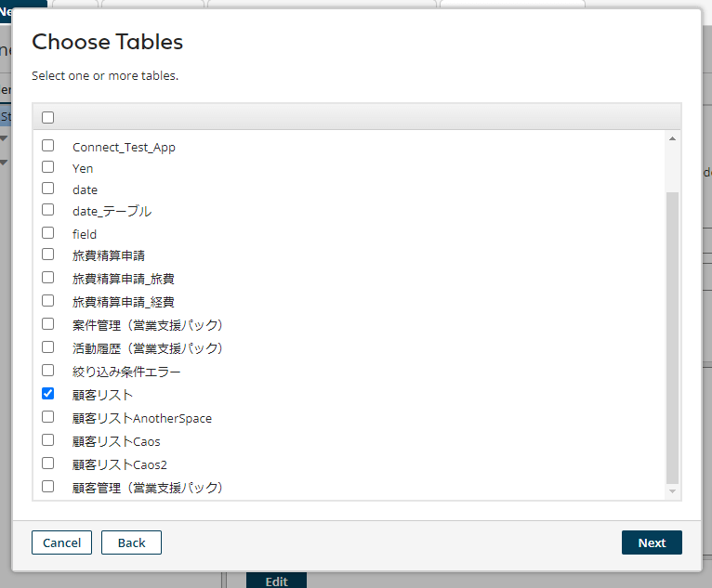This screenshot has height=588, width=712.
Task: Select the date_テーブル table name
Action: [x=112, y=211]
